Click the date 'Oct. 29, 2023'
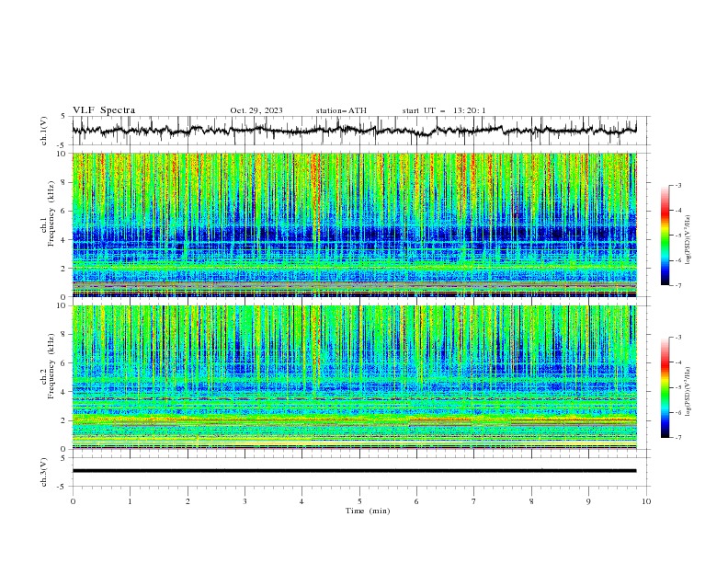Image resolution: width=728 pixels, height=563 pixels. point(256,110)
